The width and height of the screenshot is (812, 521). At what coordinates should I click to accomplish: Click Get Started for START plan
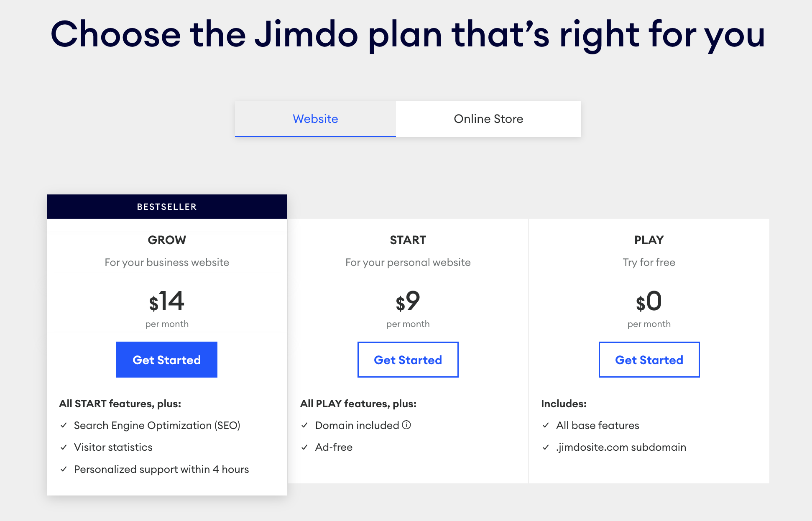[409, 359]
